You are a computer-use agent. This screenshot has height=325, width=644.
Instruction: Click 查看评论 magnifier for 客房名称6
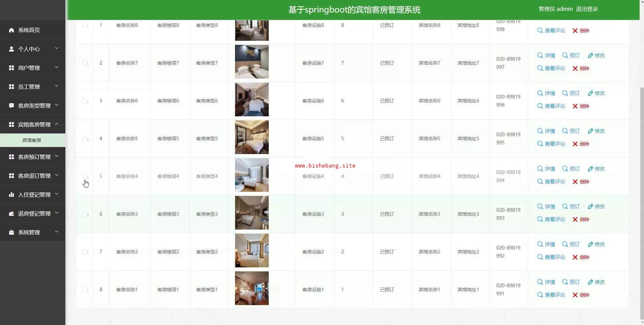[540, 106]
